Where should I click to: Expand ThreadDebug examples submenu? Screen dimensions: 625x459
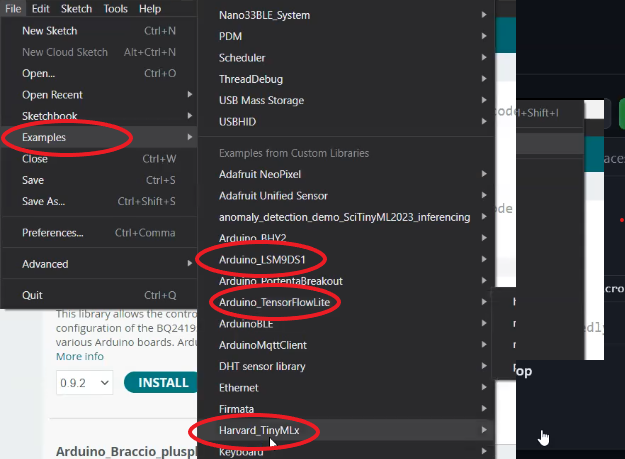[x=346, y=79]
